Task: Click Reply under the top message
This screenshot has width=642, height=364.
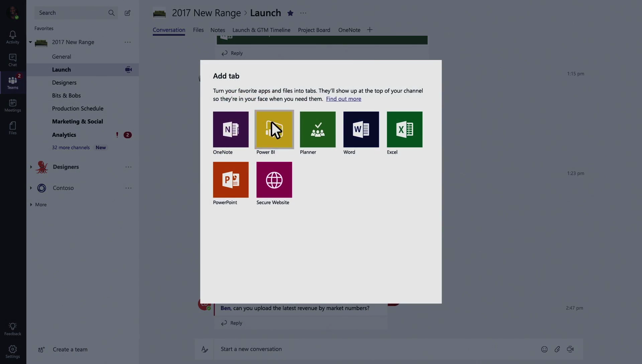Action: (x=232, y=53)
